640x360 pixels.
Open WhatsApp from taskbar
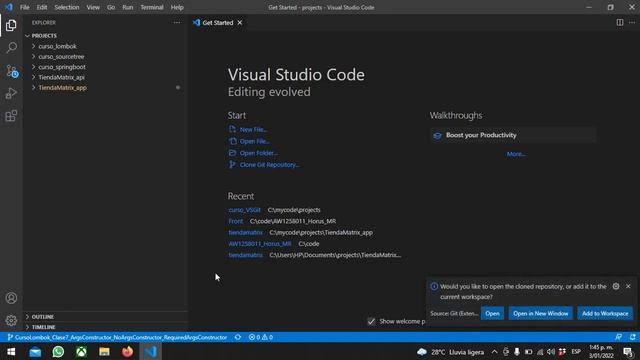click(x=58, y=351)
